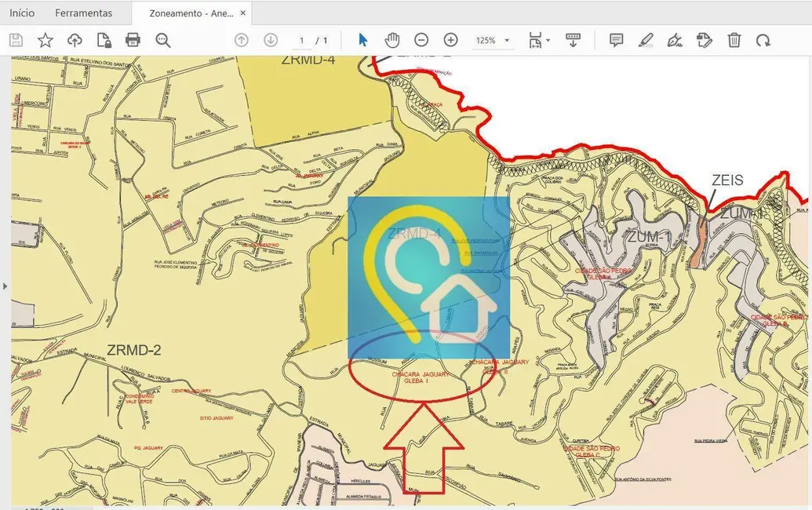The width and height of the screenshot is (812, 510).
Task: Go to the next page arrow
Action: point(271,40)
